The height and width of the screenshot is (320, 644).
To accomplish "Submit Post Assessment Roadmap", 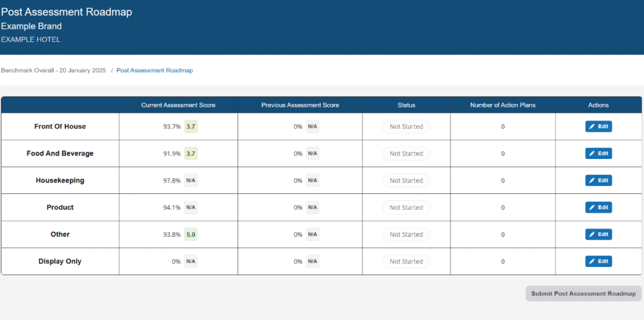I will 583,294.
